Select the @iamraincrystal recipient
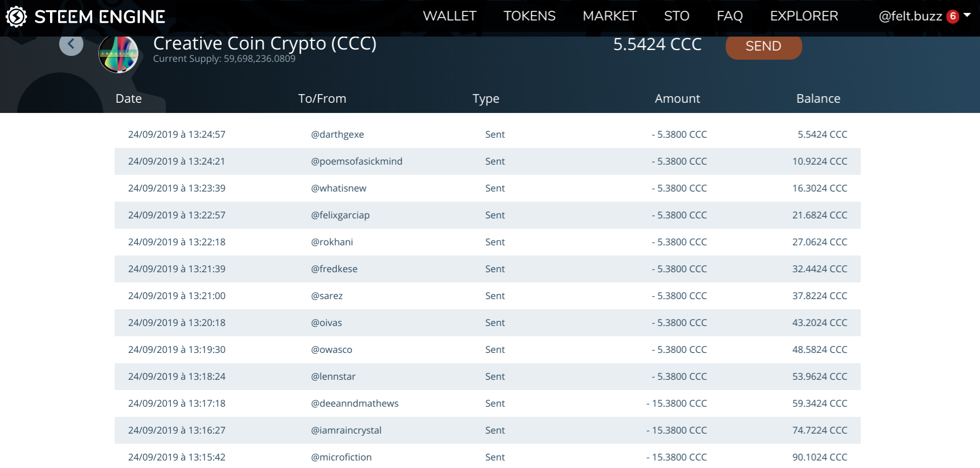This screenshot has height=468, width=980. 346,430
